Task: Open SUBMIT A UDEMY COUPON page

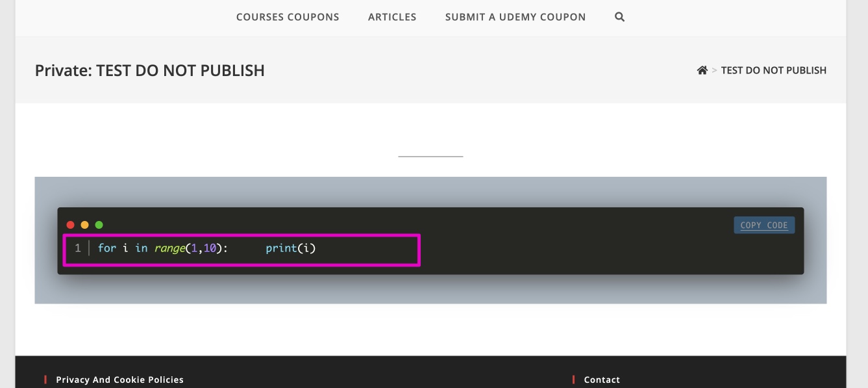Action: [515, 17]
